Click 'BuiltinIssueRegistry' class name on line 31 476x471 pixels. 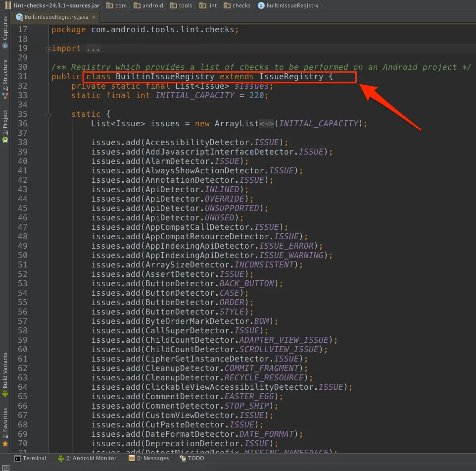[x=165, y=77]
